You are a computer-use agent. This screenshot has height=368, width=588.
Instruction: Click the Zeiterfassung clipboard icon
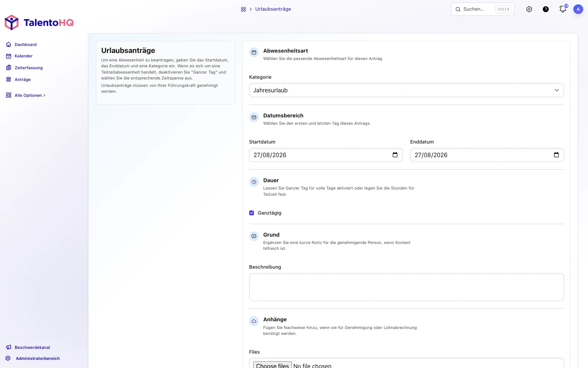pos(8,68)
